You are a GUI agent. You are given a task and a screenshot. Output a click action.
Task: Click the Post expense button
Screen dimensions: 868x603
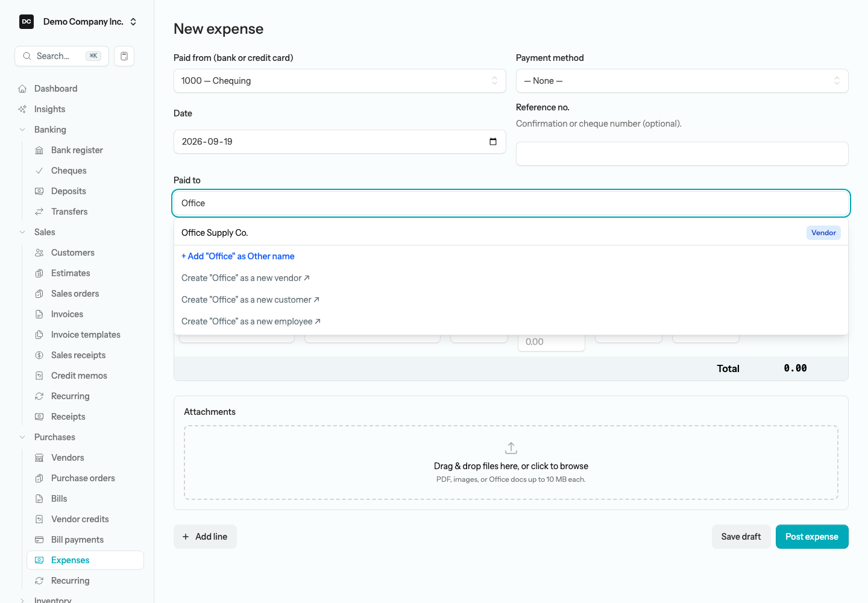[x=812, y=537]
